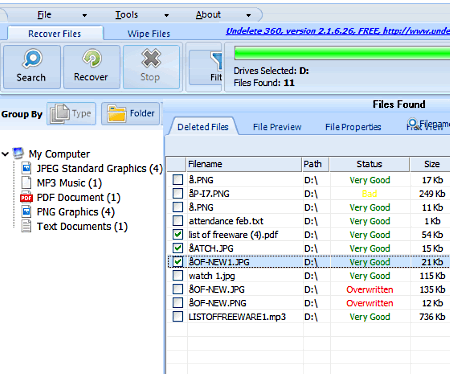Select PDF Document (1) tree item
Screen dimensions: 450x374
pyautogui.click(x=78, y=198)
